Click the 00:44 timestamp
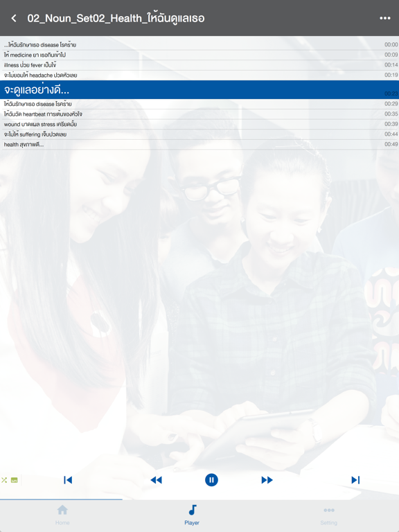The height and width of the screenshot is (532, 399). [391, 134]
